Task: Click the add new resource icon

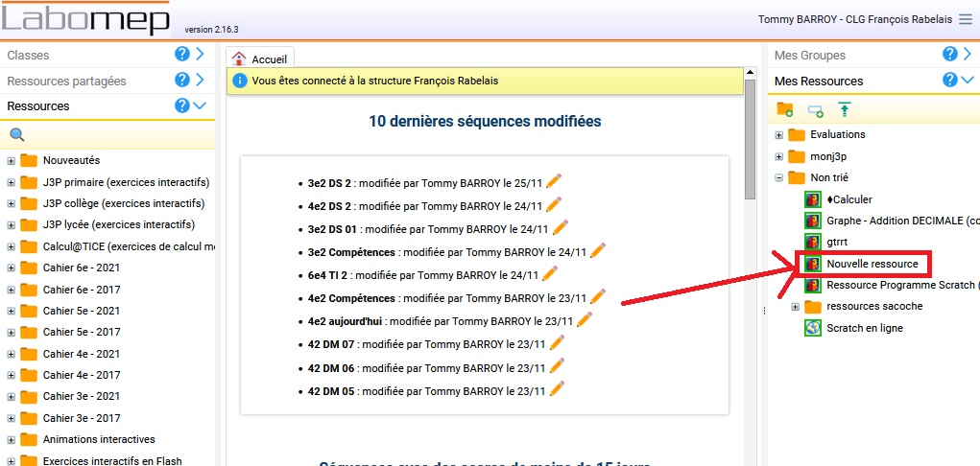Action: coord(815,109)
